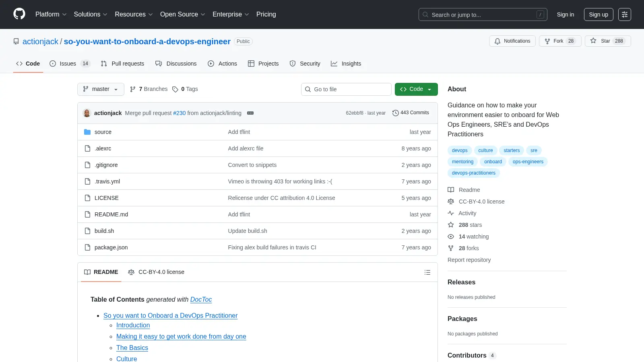The height and width of the screenshot is (362, 644).
Task: Click actionjack's avatar thumbnail
Action: (87, 113)
